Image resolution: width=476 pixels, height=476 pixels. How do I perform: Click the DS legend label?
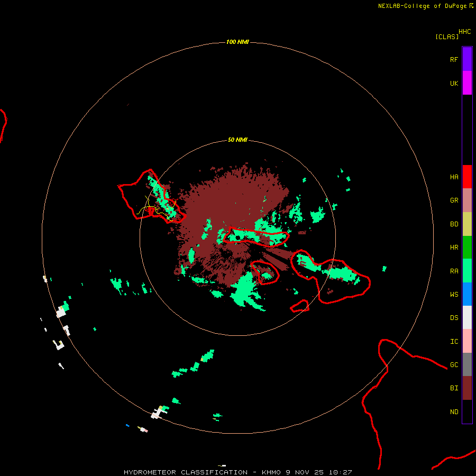(454, 318)
